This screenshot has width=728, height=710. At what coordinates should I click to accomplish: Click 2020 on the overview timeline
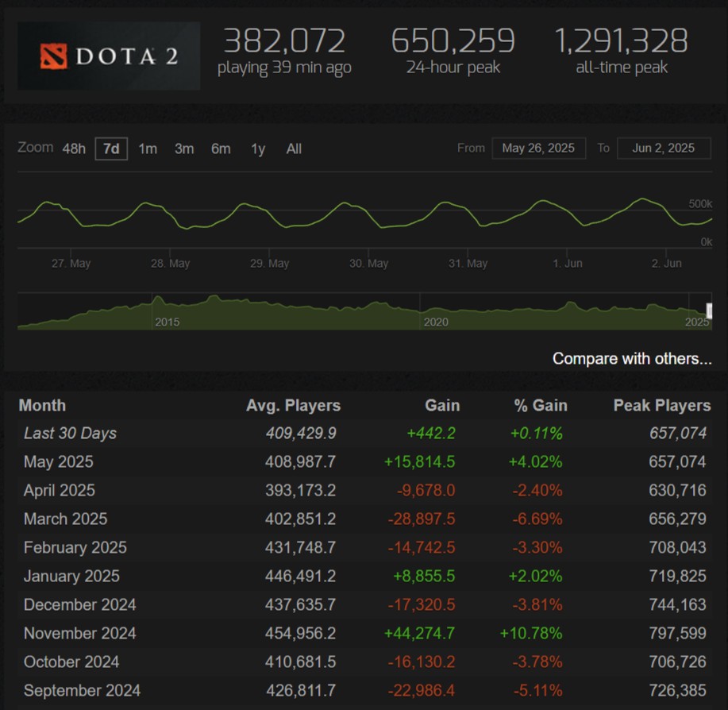436,322
